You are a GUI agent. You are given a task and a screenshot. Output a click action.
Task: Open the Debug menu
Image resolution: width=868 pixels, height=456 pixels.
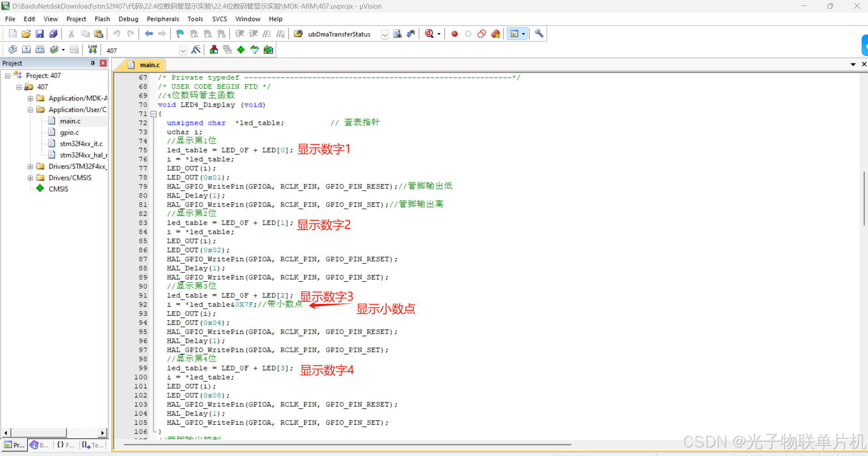128,19
